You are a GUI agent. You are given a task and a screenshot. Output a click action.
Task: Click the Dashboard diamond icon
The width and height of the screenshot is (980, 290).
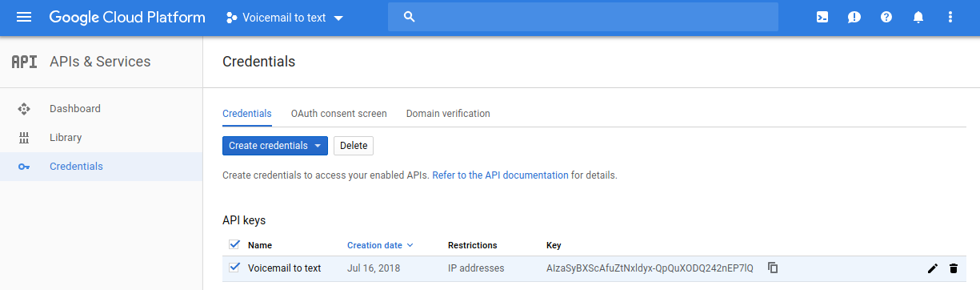[24, 108]
